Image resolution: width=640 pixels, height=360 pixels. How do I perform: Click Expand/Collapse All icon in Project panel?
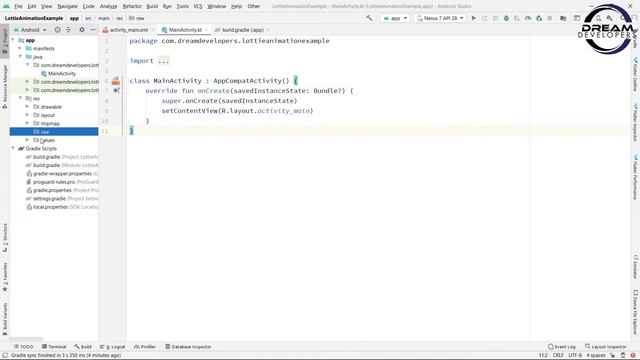(69, 30)
